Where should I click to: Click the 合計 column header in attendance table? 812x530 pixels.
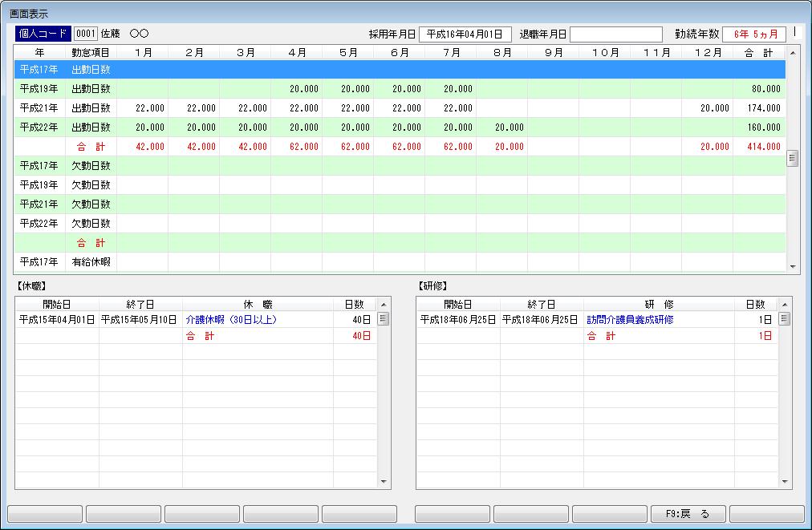click(757, 53)
